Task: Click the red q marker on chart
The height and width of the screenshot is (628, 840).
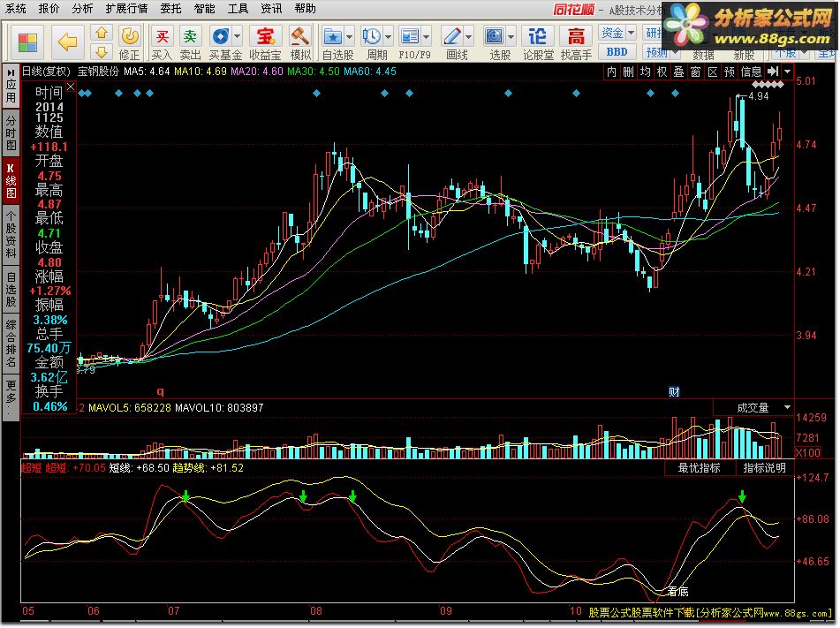Action: coord(160,391)
